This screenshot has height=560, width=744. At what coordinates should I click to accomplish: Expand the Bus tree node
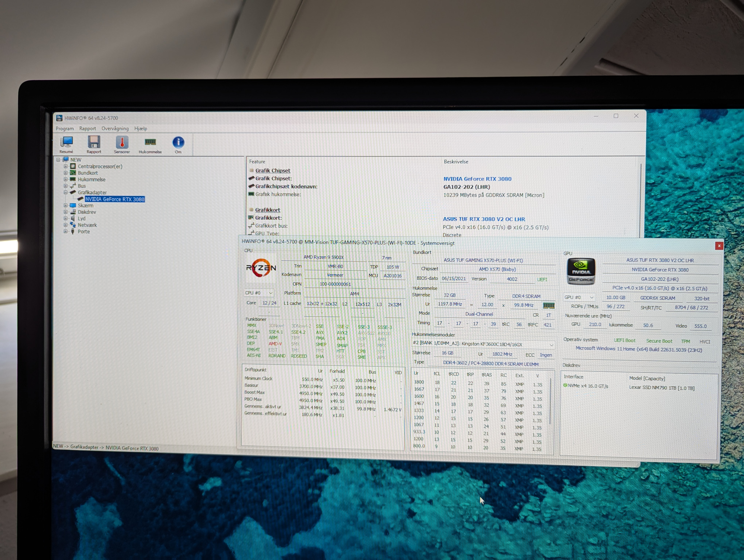coord(66,186)
